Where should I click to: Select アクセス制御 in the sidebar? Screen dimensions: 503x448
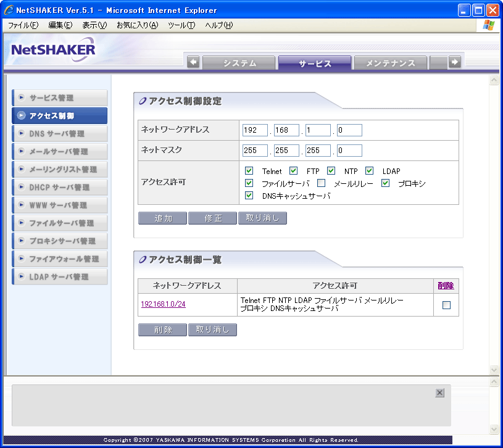point(60,115)
